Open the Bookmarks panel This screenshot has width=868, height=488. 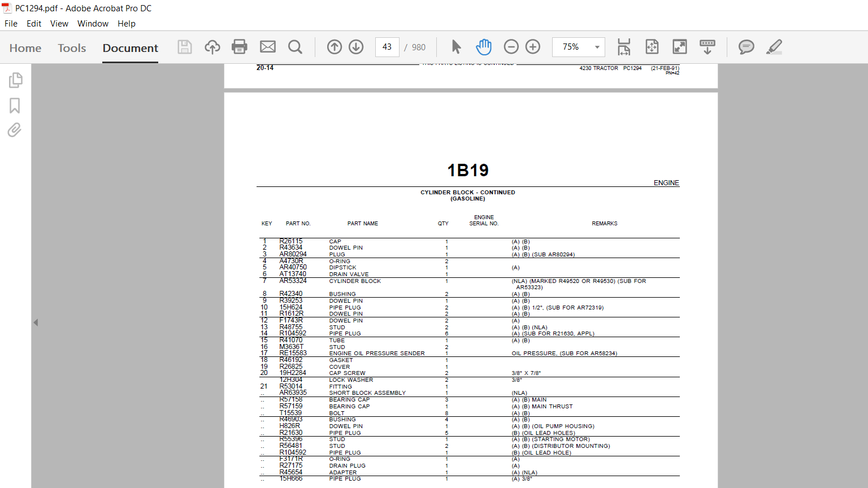pos(15,106)
